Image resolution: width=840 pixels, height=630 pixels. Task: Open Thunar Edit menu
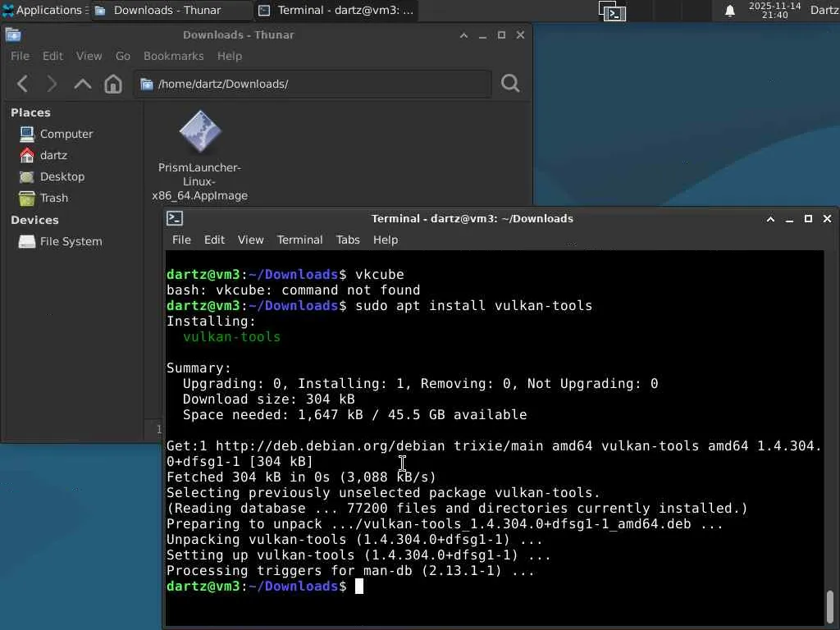52,57
